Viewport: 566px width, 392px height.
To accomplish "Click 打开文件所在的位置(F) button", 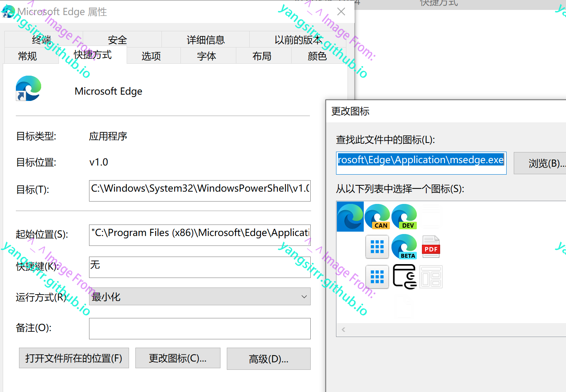I will click(74, 358).
